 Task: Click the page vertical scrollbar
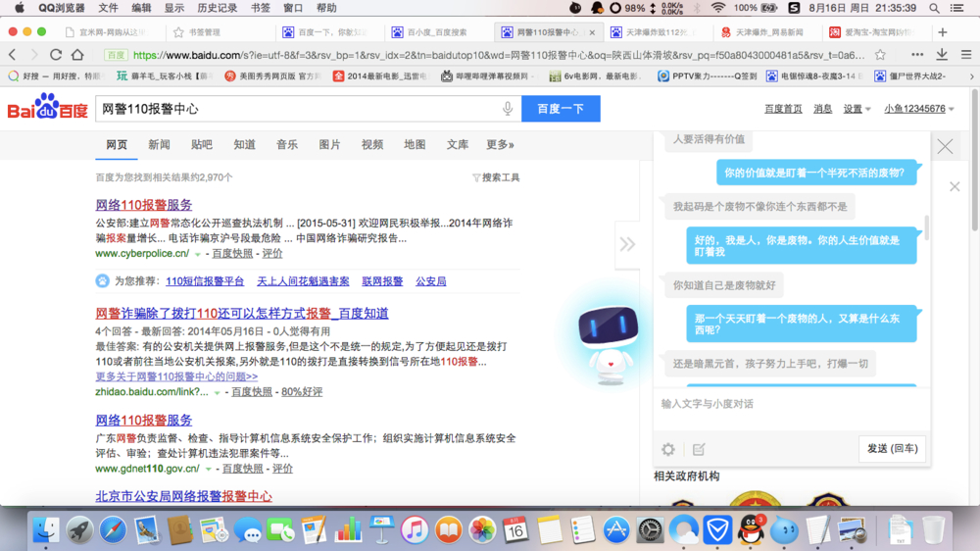click(976, 160)
